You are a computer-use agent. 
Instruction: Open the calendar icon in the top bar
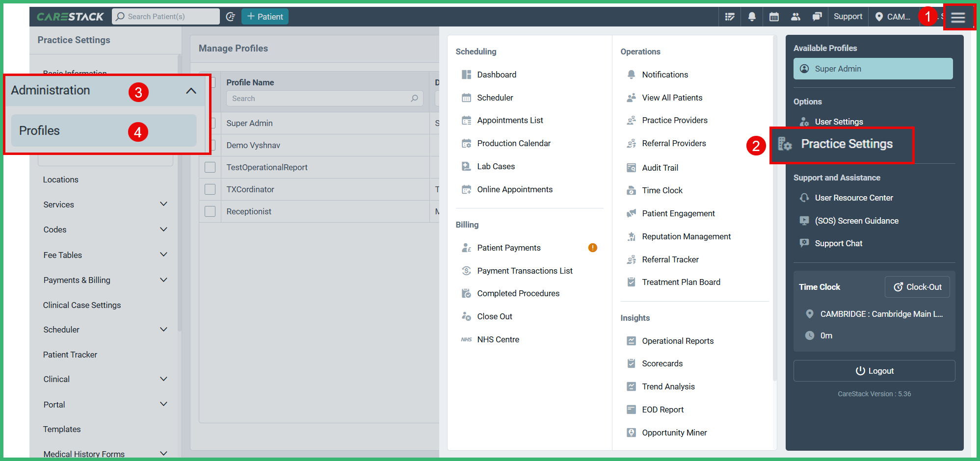pos(774,16)
